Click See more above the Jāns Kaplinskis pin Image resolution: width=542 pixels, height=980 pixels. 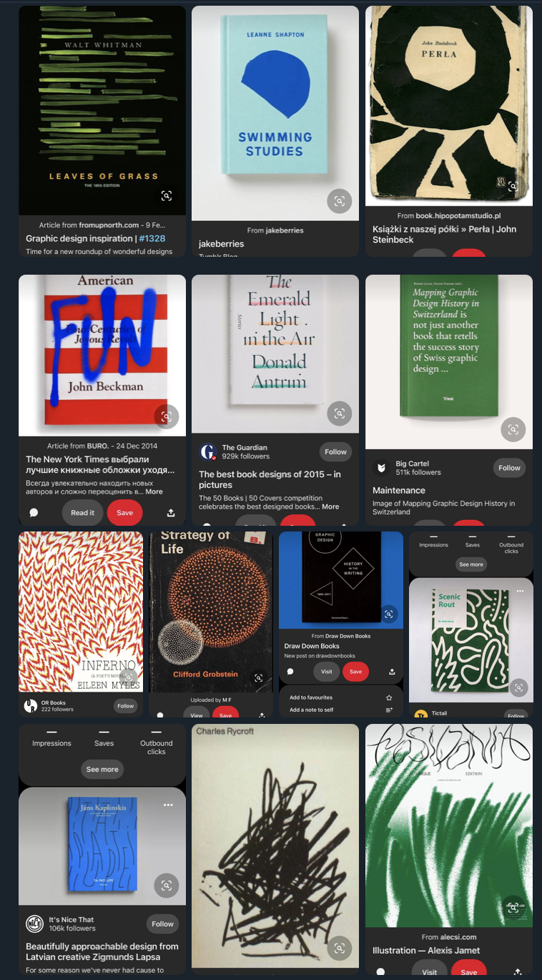(x=102, y=770)
